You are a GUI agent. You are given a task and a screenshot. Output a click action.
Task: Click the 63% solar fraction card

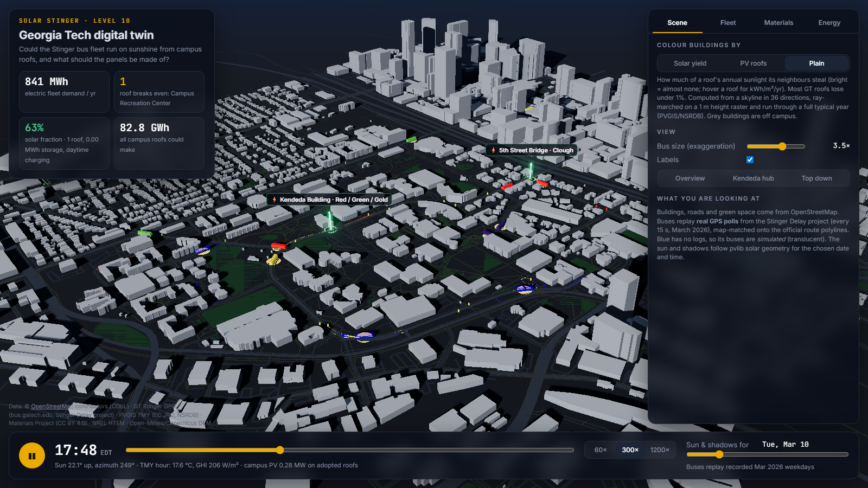64,143
